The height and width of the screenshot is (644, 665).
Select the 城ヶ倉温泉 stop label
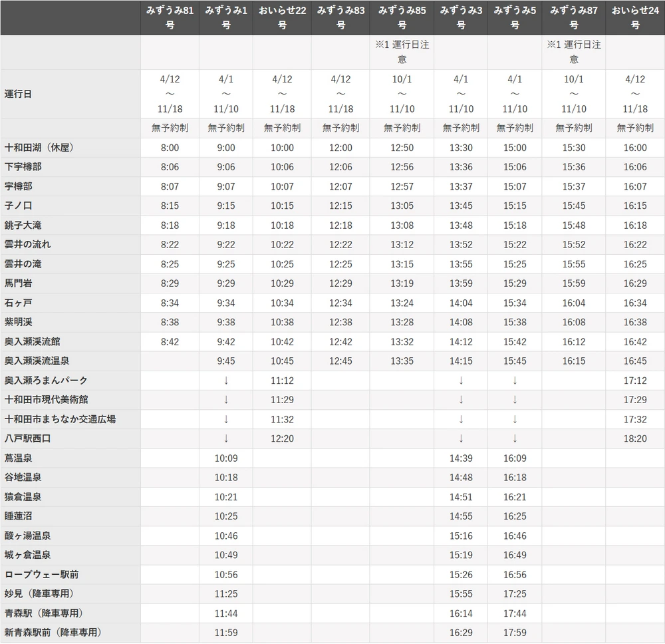pyautogui.click(x=27, y=554)
